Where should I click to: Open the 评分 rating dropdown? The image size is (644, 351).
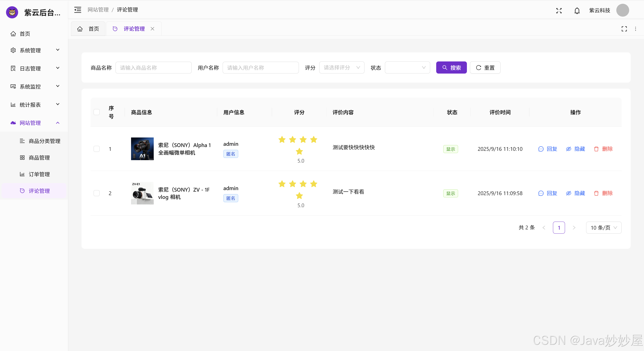point(342,67)
